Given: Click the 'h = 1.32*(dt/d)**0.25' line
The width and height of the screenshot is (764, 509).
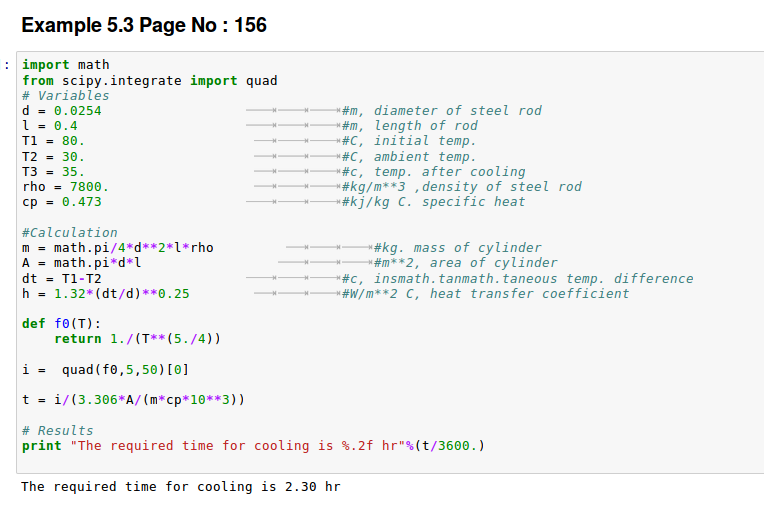Looking at the screenshot, I should 105,294.
